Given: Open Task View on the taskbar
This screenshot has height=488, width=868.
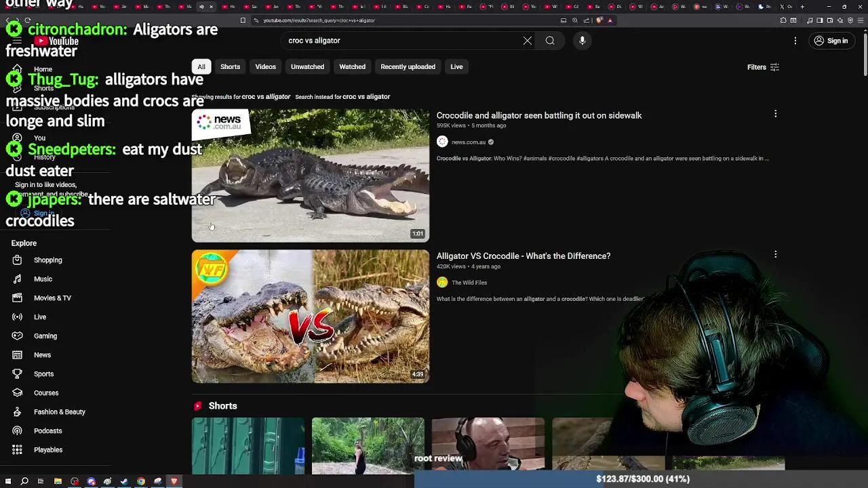Looking at the screenshot, I should pos(41,481).
